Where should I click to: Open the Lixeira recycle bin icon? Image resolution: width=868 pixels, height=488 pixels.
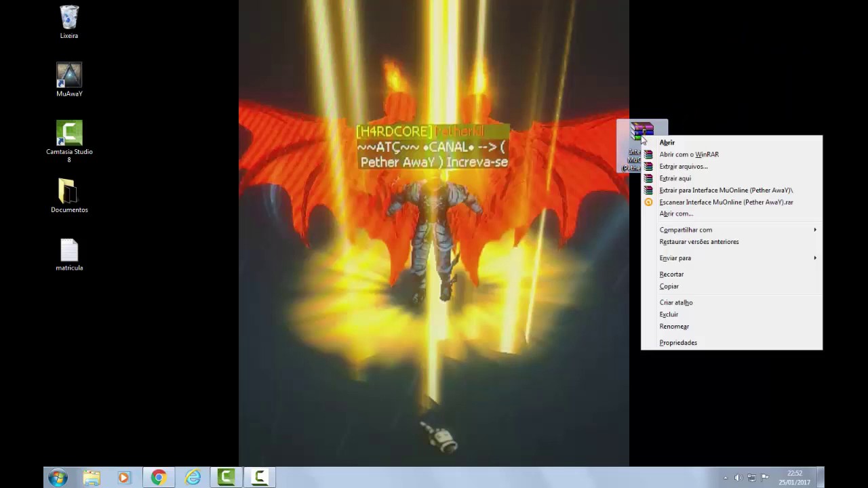click(x=69, y=22)
